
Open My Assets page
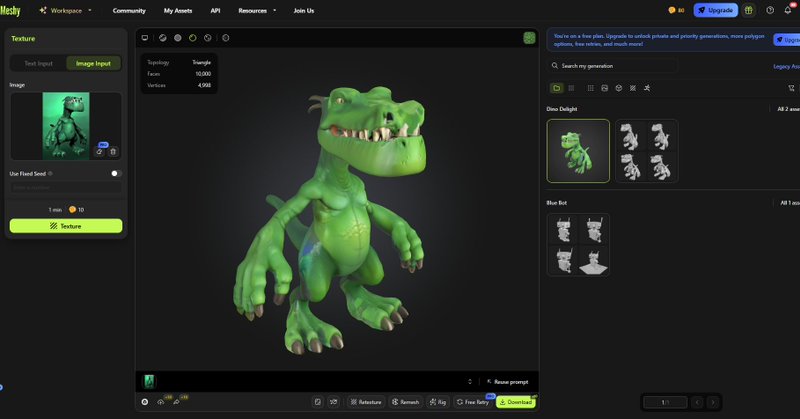pyautogui.click(x=178, y=10)
